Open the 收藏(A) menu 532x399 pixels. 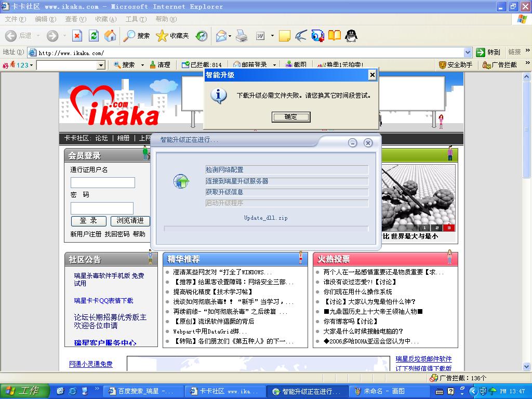(106, 19)
